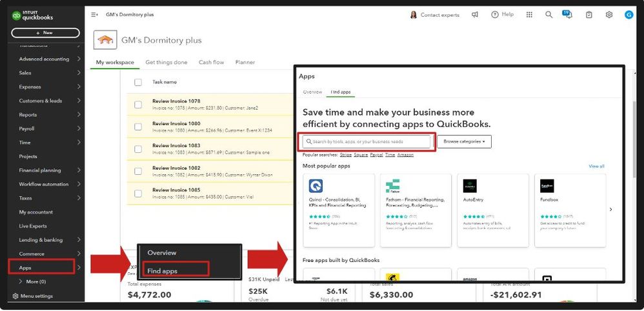This screenshot has width=644, height=311.
Task: Open the Fundbox app icon
Action: click(x=547, y=186)
